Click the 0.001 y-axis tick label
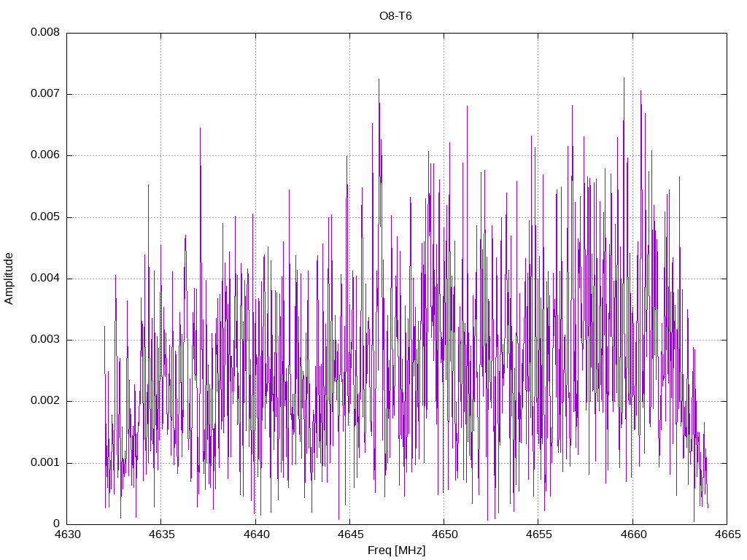This screenshot has width=747, height=560. [45, 463]
